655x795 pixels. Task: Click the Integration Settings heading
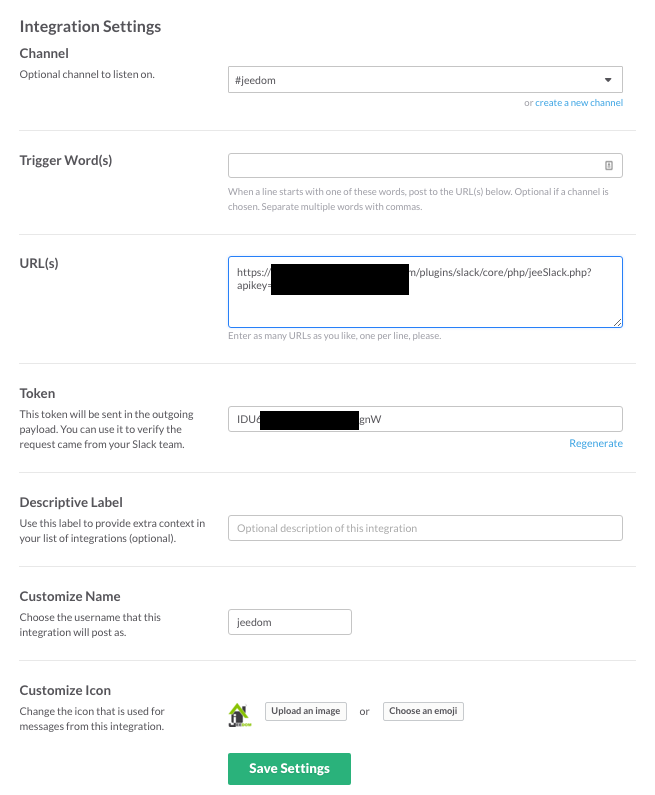[90, 26]
